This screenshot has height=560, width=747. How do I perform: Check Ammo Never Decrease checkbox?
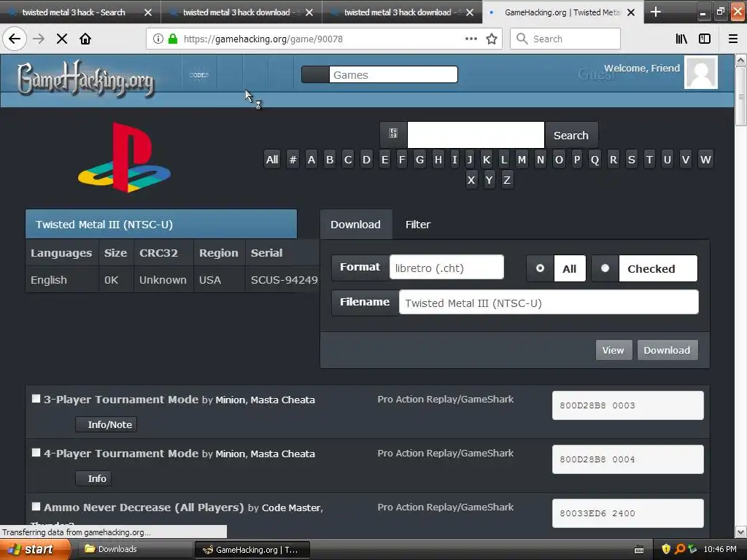36,506
